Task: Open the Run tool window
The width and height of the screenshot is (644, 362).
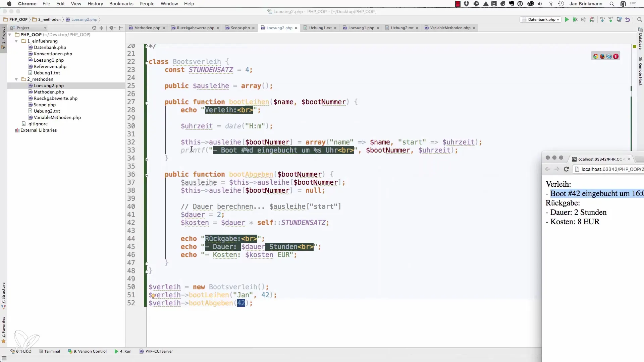Action: pos(123,351)
